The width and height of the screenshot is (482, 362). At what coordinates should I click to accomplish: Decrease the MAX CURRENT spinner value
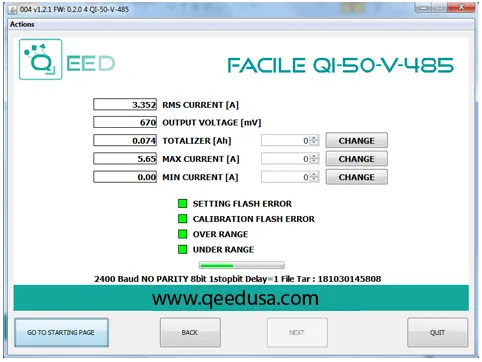point(314,161)
